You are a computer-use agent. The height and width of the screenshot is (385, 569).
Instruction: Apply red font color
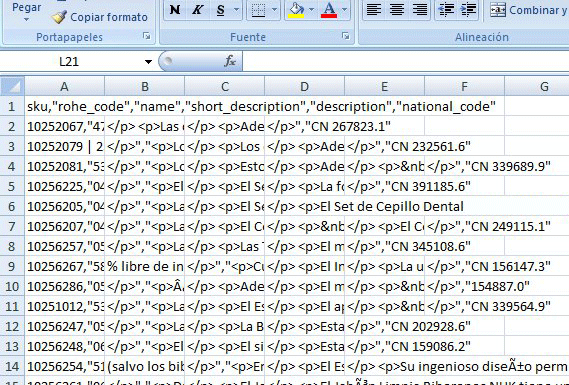click(x=329, y=10)
